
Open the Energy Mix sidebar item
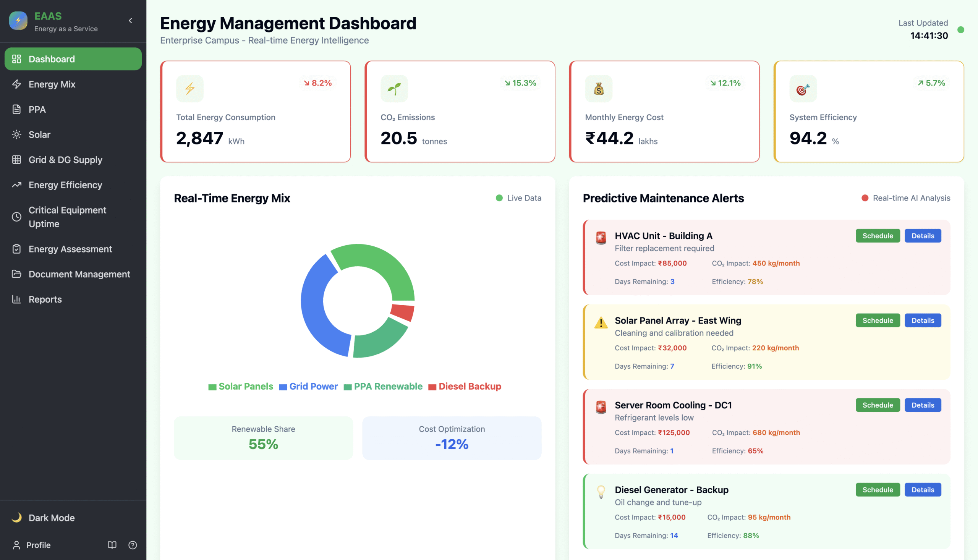[x=52, y=84]
